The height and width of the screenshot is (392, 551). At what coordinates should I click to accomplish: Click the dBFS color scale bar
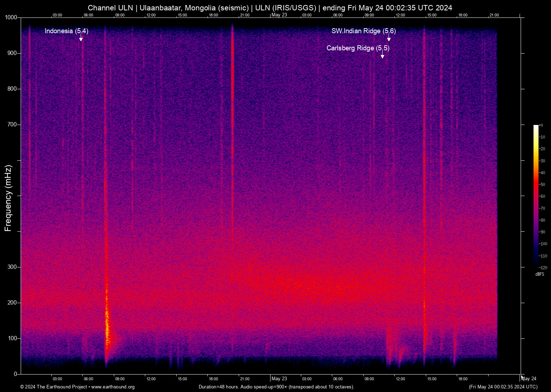pos(536,196)
